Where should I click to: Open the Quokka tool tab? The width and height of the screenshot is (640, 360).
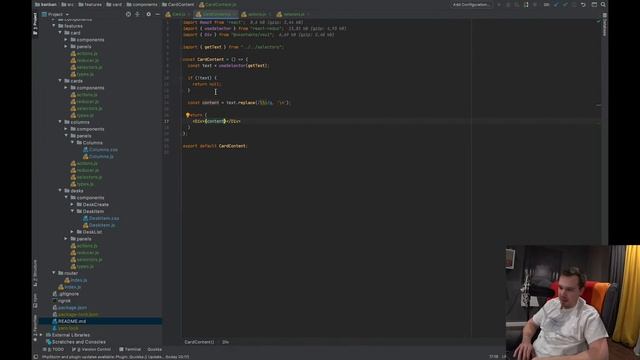click(154, 350)
